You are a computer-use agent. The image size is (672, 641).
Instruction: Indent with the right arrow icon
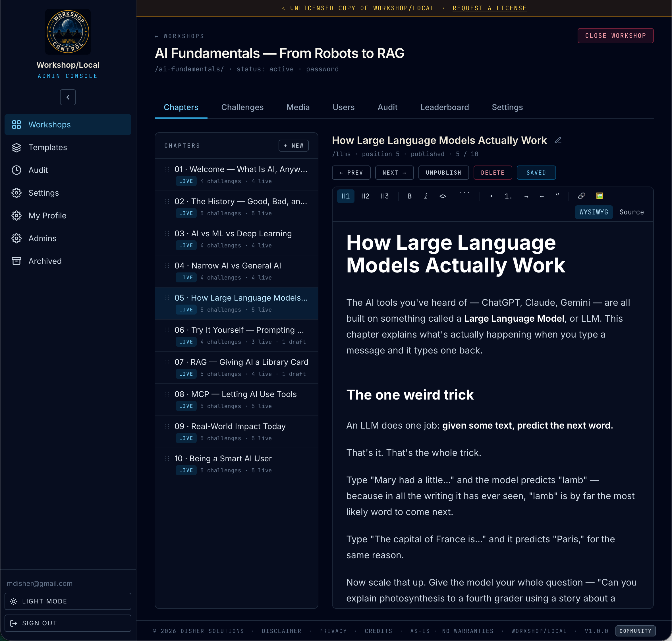click(x=526, y=196)
